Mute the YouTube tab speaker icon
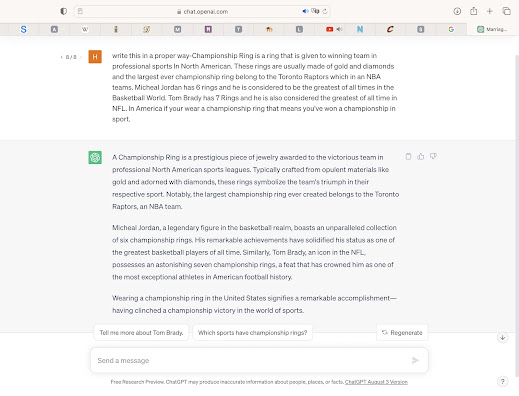The width and height of the screenshot is (519, 396). coord(339,29)
